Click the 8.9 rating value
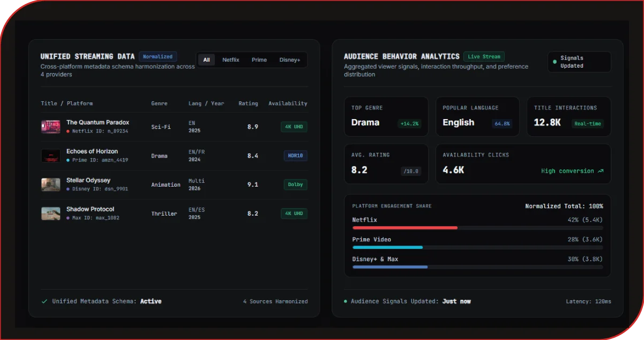 (x=252, y=127)
